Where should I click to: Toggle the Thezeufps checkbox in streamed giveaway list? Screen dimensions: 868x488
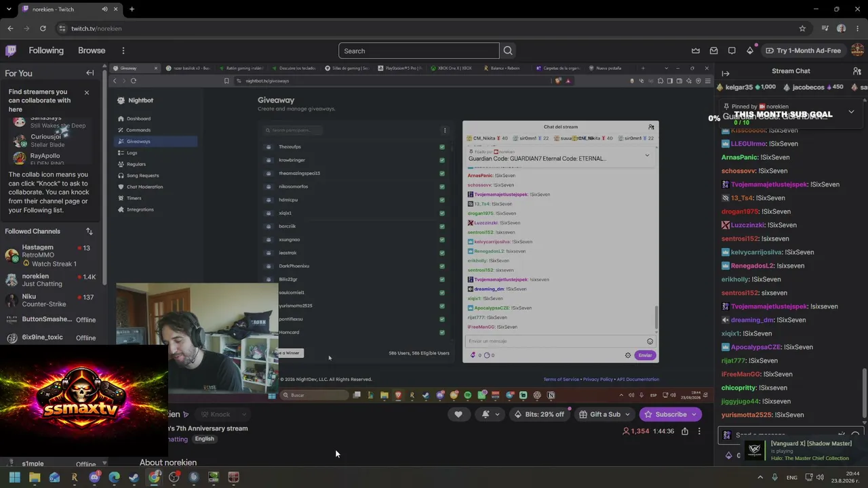pos(442,147)
